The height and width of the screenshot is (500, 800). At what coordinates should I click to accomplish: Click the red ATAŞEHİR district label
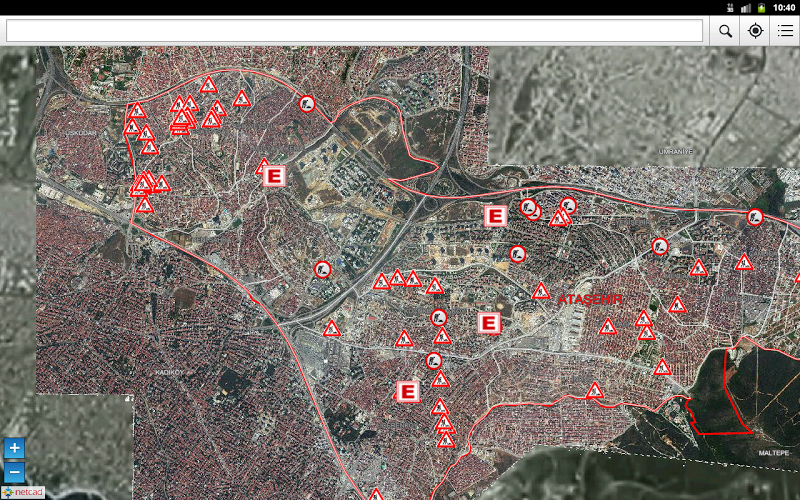tap(590, 300)
